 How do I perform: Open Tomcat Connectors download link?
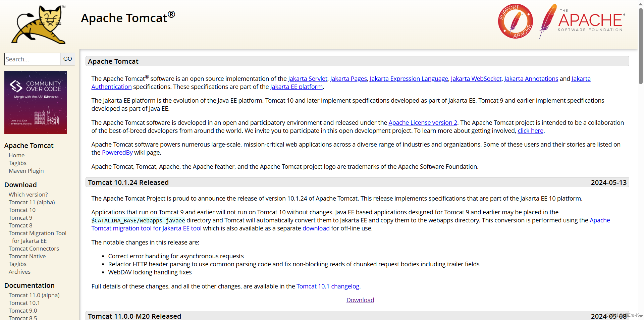click(34, 249)
